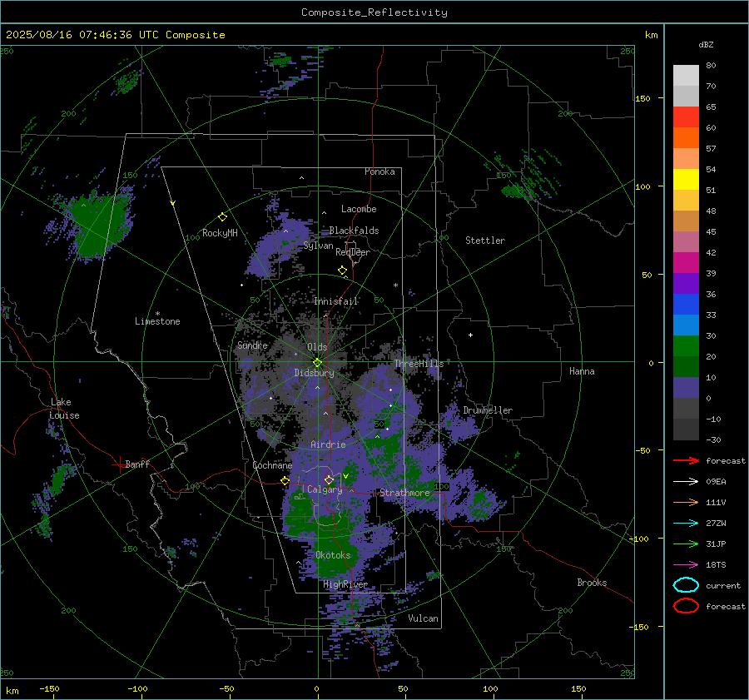Click the yellow 51-54 dBZ legend swatch
This screenshot has height=700, width=749.
coord(686,179)
